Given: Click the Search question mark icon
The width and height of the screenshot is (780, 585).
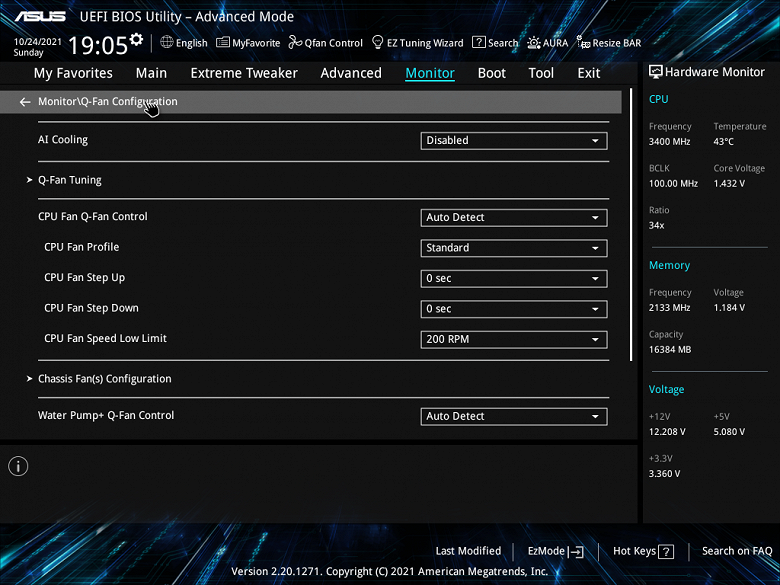Looking at the screenshot, I should tap(479, 42).
